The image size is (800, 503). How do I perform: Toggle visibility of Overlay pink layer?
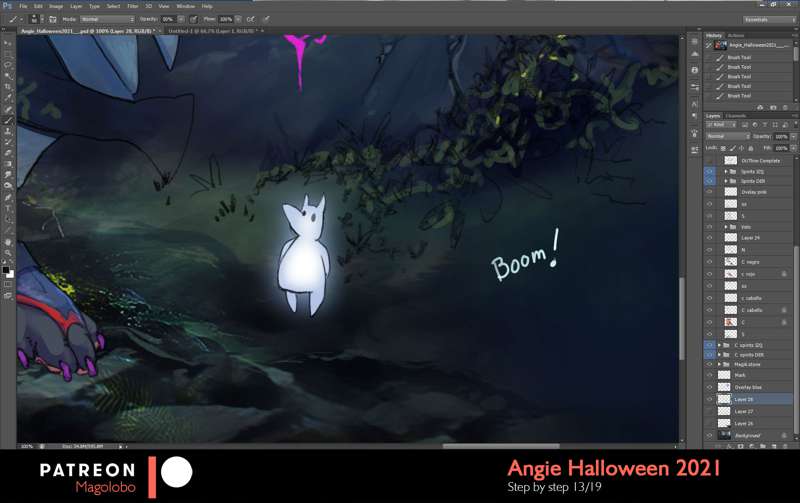[x=710, y=192]
